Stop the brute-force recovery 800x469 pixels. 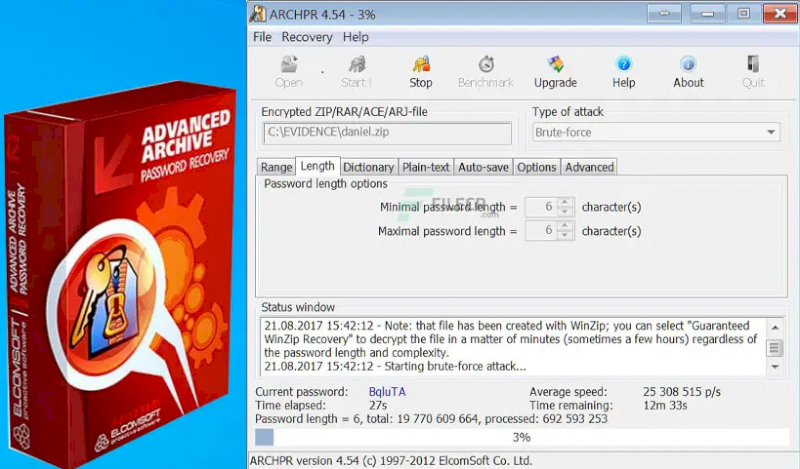click(x=421, y=72)
